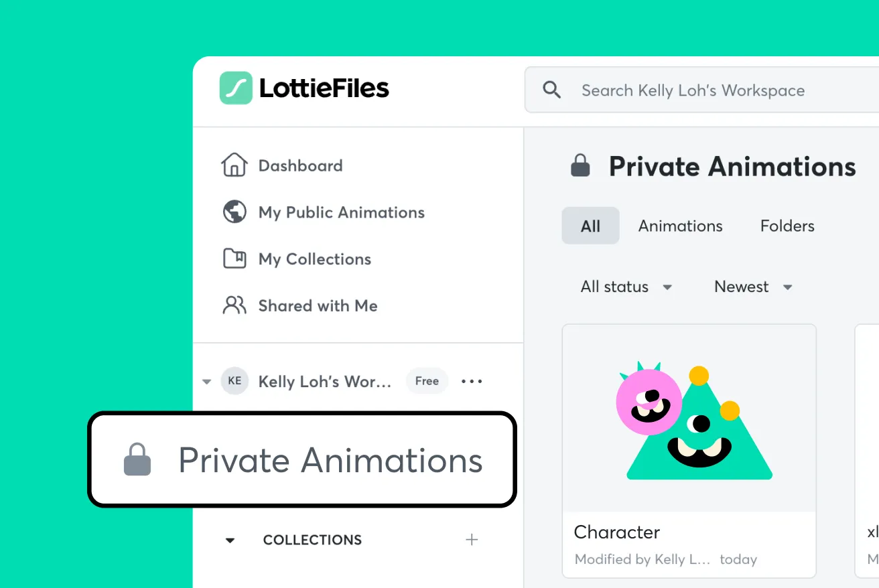
Task: Click the Free plan badge
Action: coord(427,381)
